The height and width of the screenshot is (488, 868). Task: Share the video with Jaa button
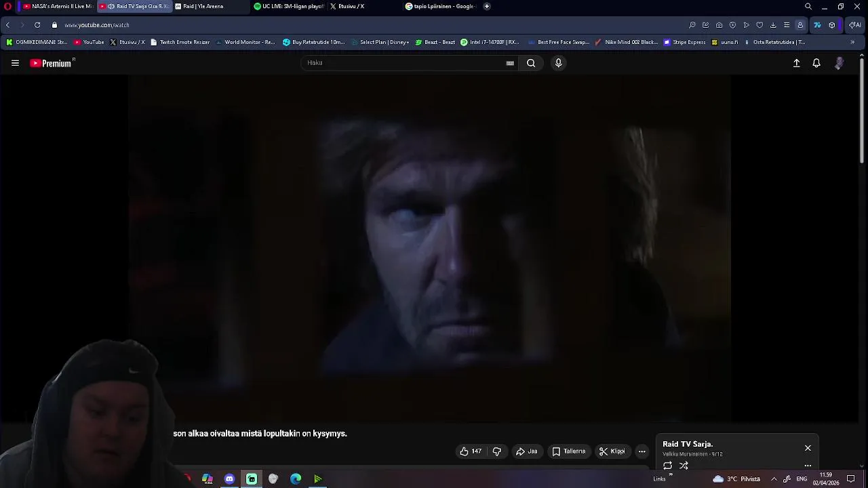[526, 451]
